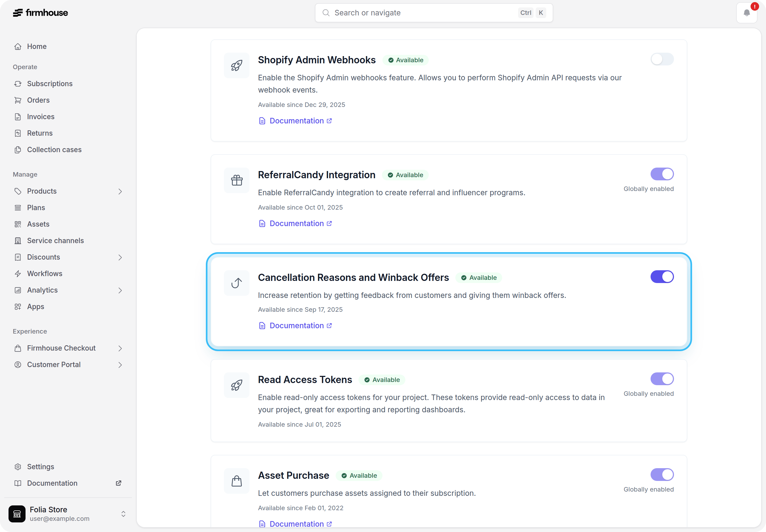Open Cancellation Reasons Documentation link
Screen dimensions: 766x532
295,326
